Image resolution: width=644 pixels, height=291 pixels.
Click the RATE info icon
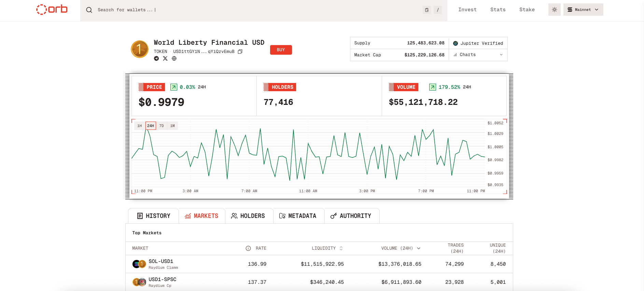point(248,248)
